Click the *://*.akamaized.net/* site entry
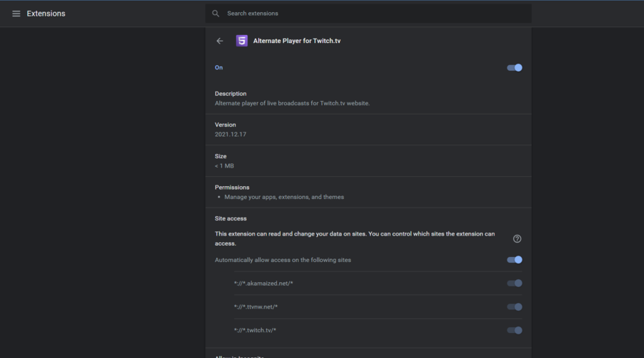Viewport: 644px width, 358px height. pos(263,284)
